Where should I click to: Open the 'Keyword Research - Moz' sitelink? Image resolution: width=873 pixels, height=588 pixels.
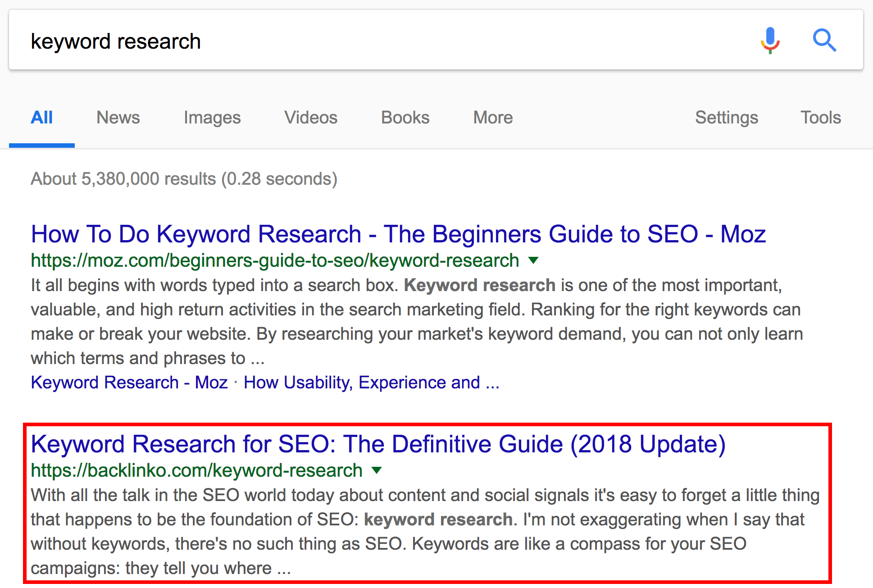[129, 383]
